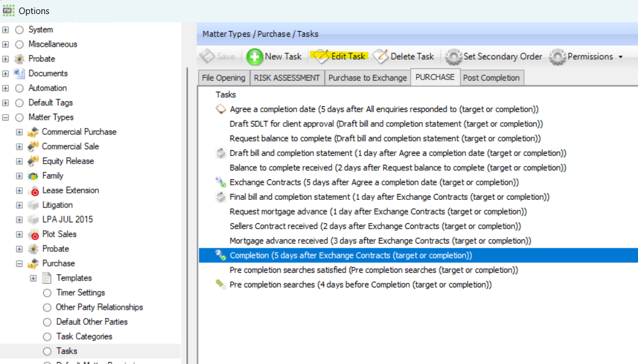Select the Timer Settings radio option
Viewport: 638px width, 364px height.
[x=47, y=293]
